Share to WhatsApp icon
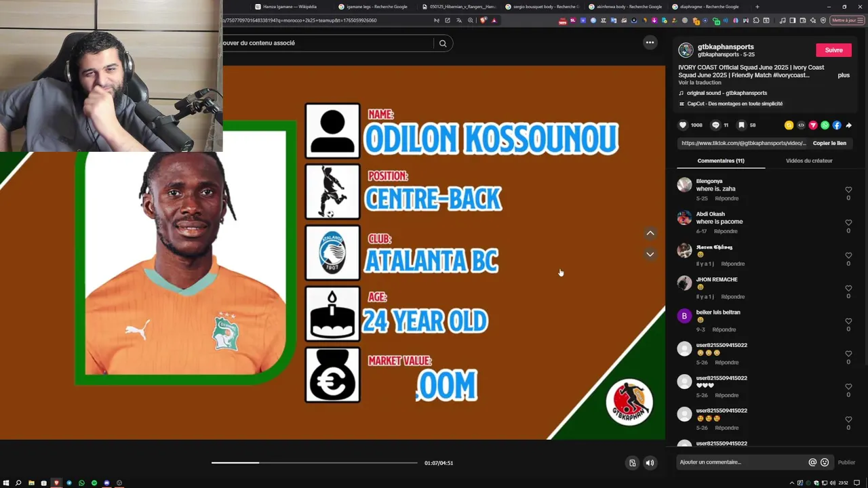The height and width of the screenshot is (488, 868). [825, 125]
